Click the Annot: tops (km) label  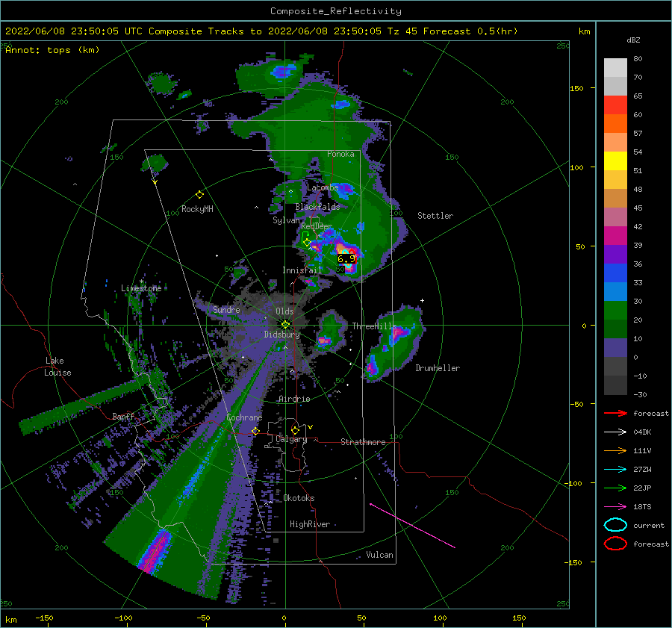point(52,50)
